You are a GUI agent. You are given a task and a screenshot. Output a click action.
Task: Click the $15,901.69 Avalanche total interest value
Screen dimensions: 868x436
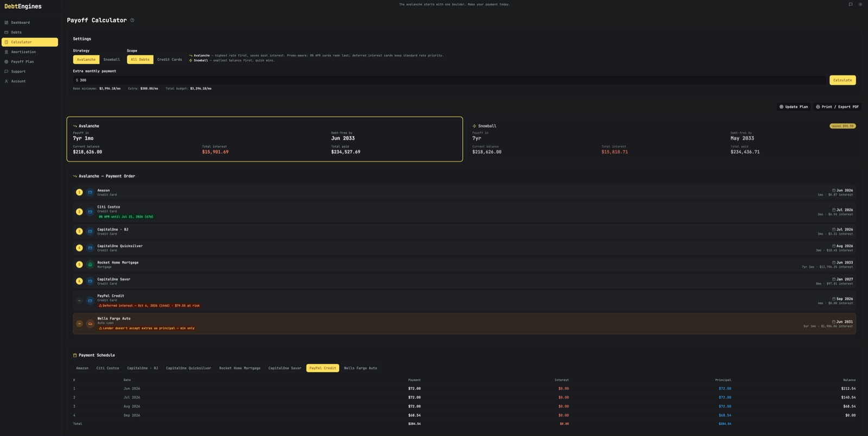coord(215,152)
